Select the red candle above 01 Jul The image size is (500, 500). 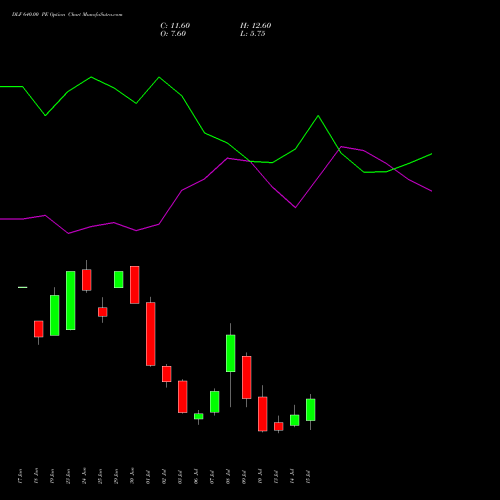click(x=151, y=334)
